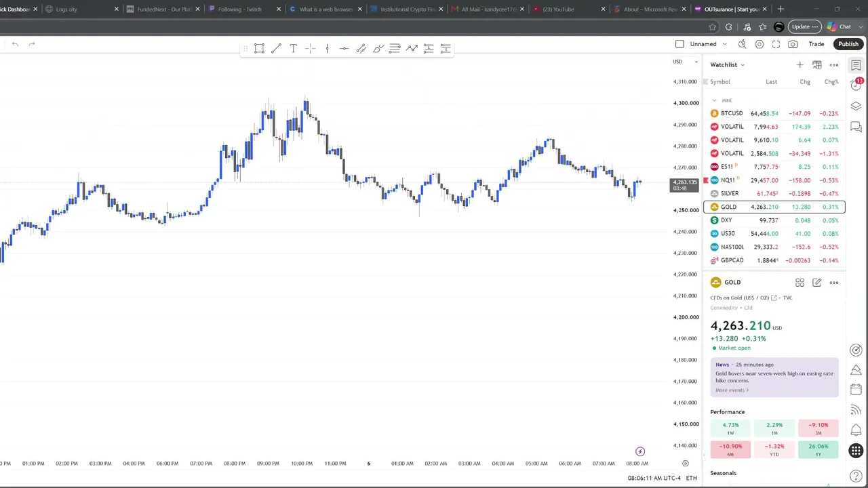This screenshot has width=868, height=488.
Task: Open the Watchlist name dropdown
Action: click(x=728, y=65)
